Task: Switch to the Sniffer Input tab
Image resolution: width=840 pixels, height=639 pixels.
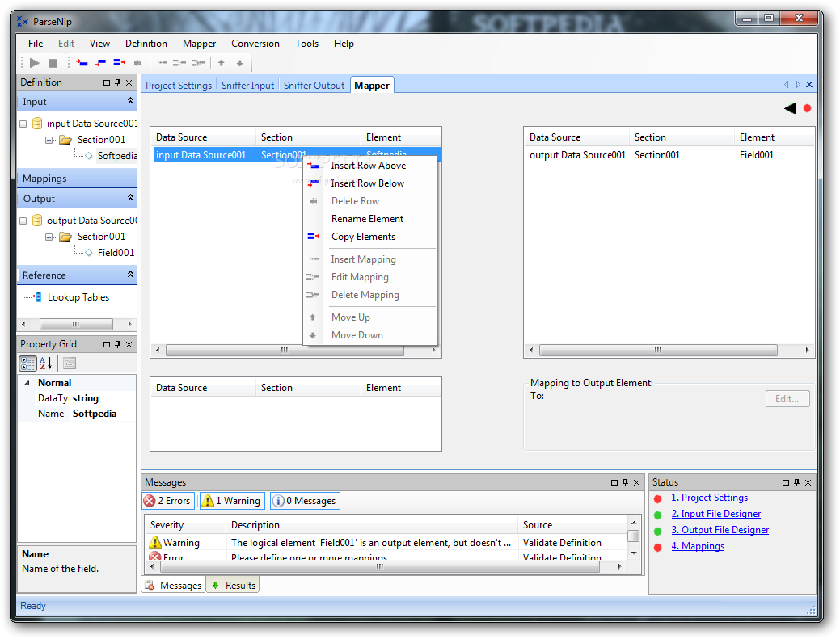Action: pos(247,86)
